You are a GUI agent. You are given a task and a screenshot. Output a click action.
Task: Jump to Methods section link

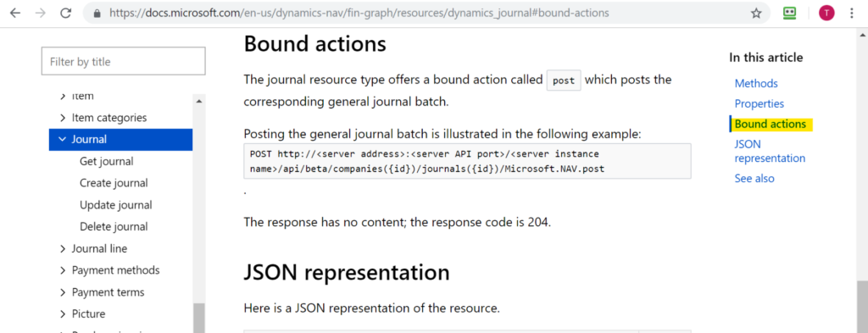(756, 84)
